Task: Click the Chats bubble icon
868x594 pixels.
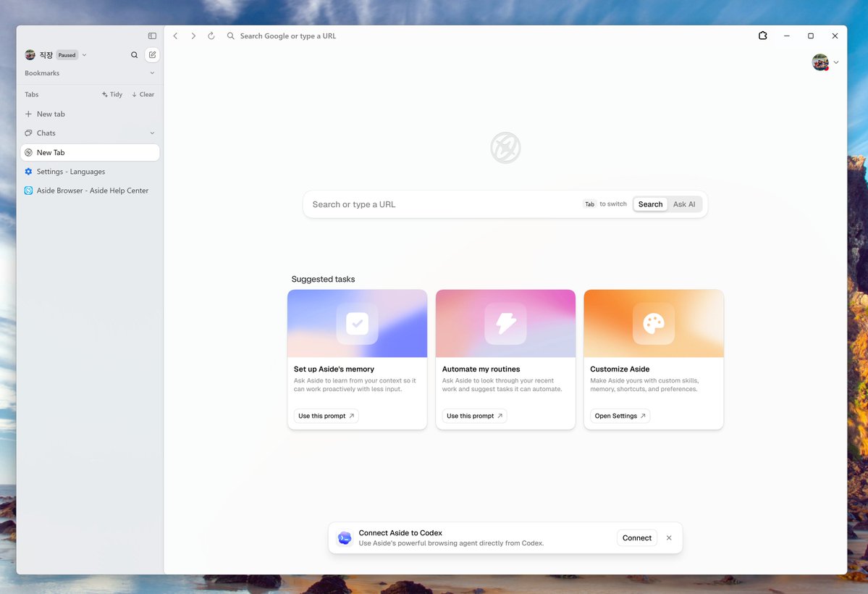Action: [28, 133]
